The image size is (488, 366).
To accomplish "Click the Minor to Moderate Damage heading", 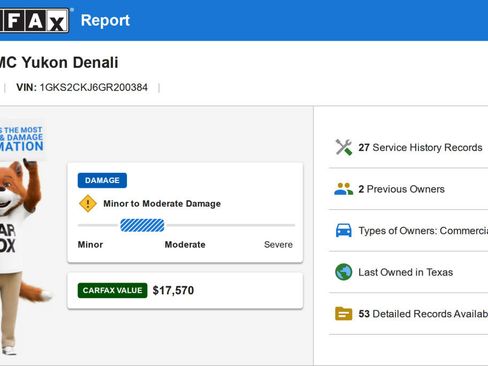I will pos(162,204).
